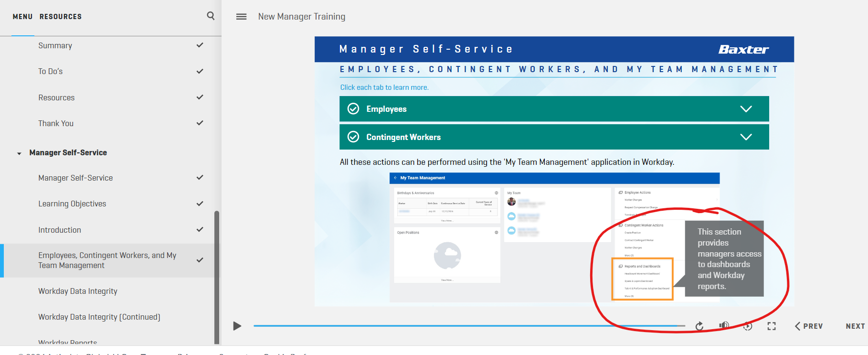Switch to the RESOURCES tab
868x355 pixels.
tap(61, 17)
